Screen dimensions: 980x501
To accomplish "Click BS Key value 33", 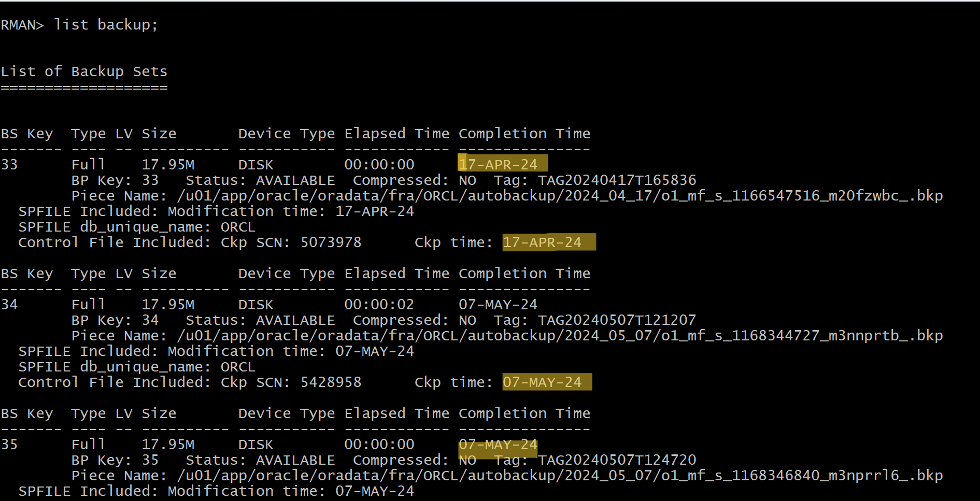I will (x=9, y=165).
